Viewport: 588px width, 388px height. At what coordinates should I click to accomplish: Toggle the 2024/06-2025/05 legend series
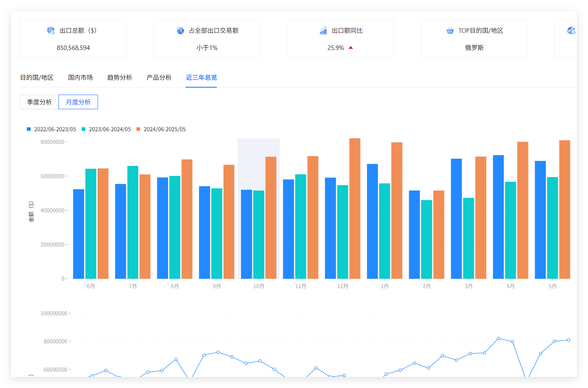[x=161, y=129]
